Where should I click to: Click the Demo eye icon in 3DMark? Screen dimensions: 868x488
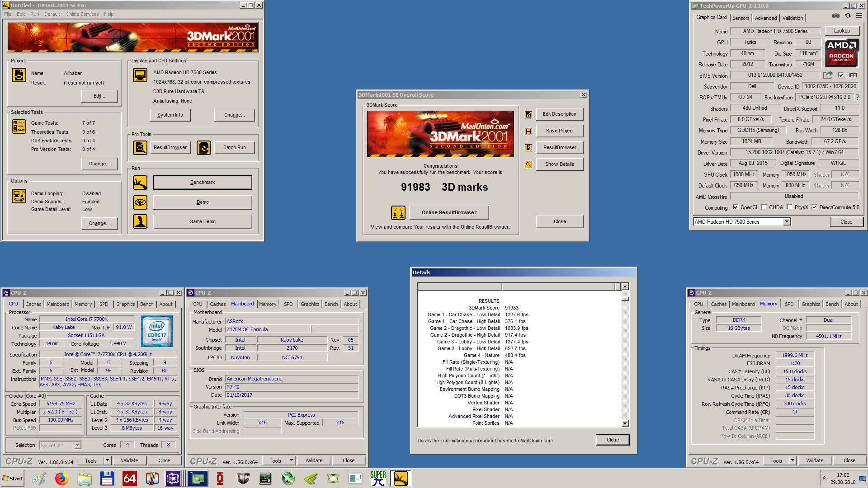140,202
